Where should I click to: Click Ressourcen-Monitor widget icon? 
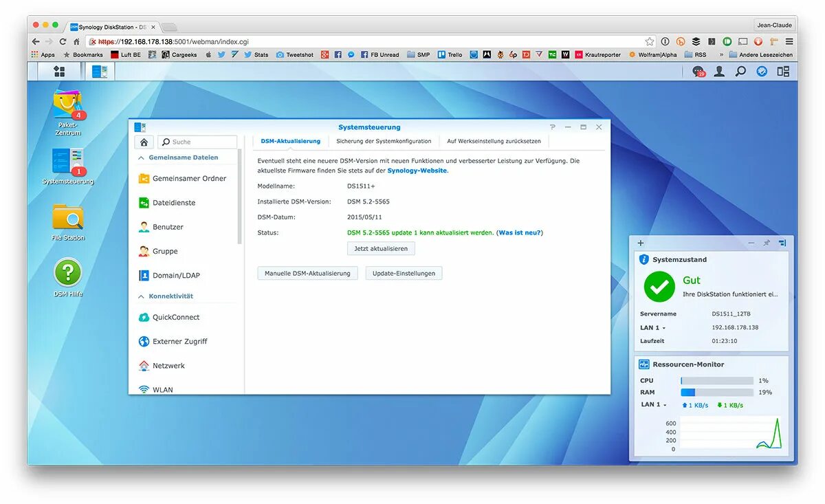(x=644, y=364)
